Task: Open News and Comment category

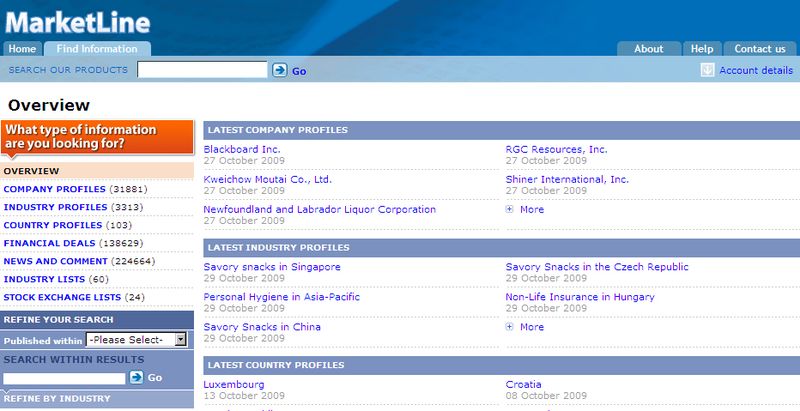Action: (x=55, y=261)
